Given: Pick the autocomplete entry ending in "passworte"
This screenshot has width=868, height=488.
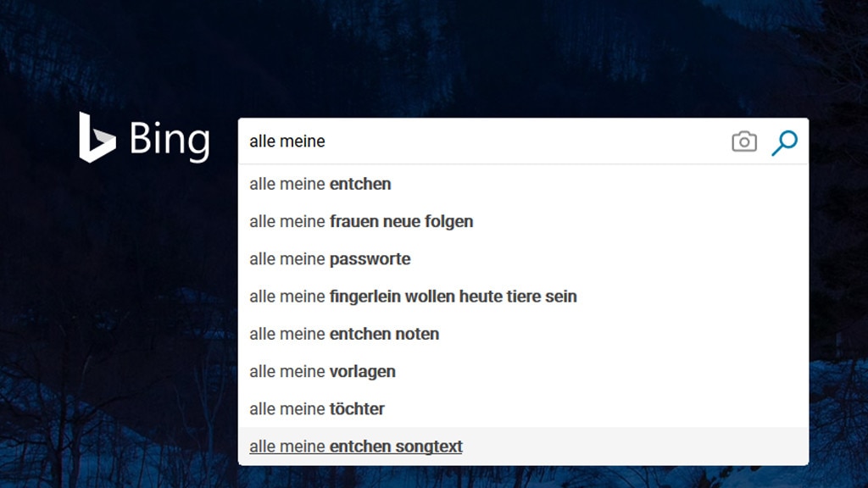Looking at the screenshot, I should (x=523, y=259).
